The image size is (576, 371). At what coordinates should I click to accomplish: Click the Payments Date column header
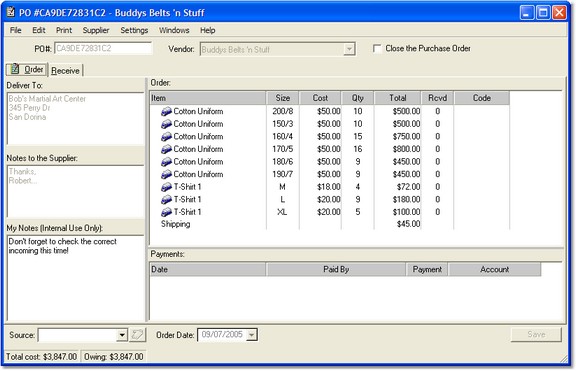[x=208, y=269]
